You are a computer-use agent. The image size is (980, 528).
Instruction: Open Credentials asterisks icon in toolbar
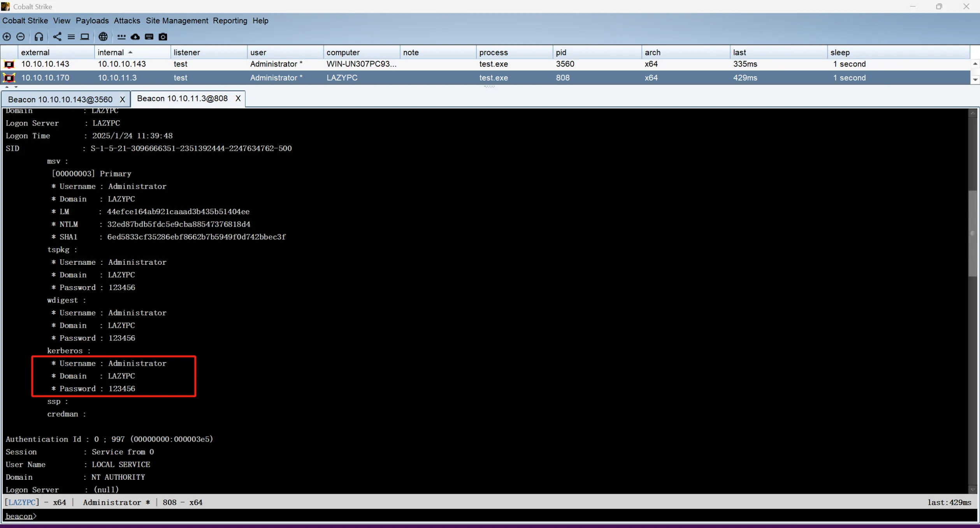pyautogui.click(x=121, y=37)
